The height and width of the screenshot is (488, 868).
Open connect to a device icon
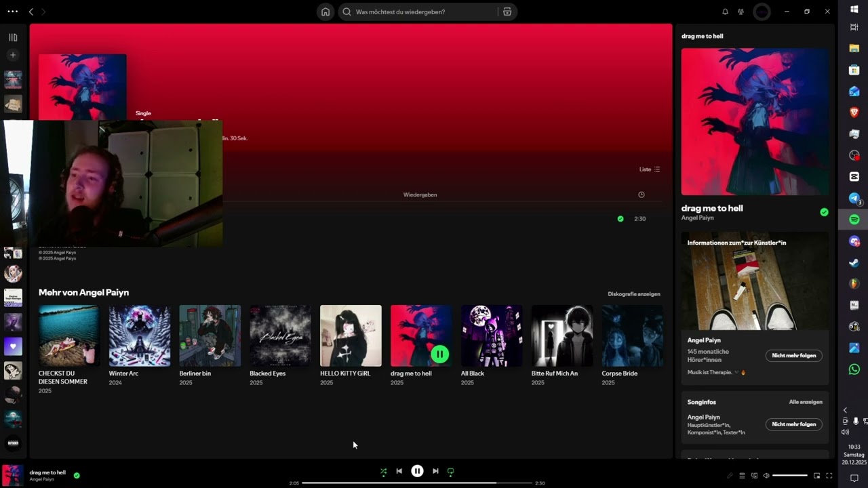(x=754, y=476)
